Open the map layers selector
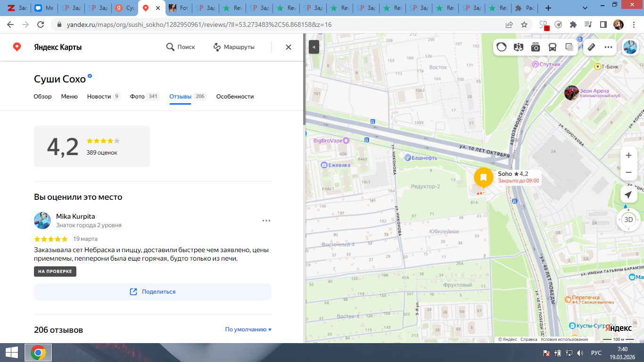 pyautogui.click(x=570, y=47)
